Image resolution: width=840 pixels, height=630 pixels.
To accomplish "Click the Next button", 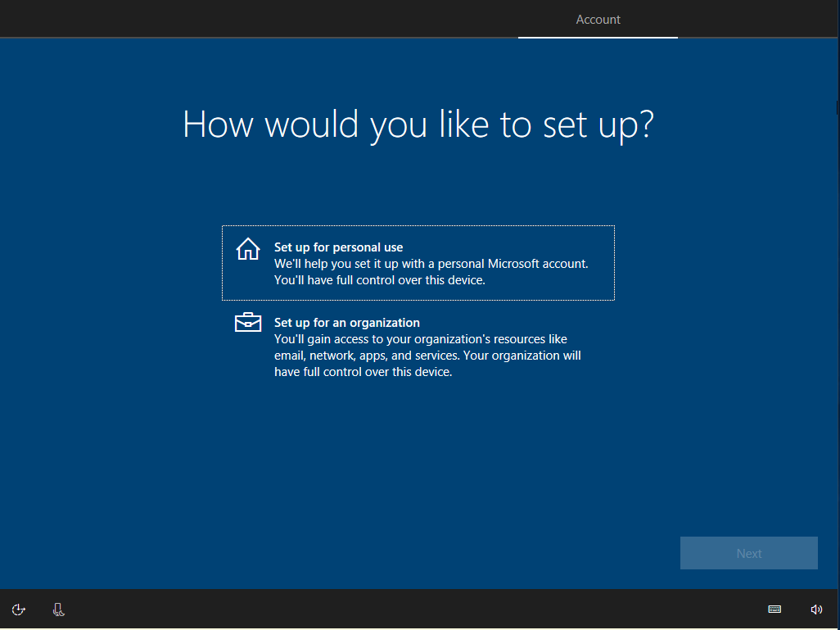I will coord(749,553).
